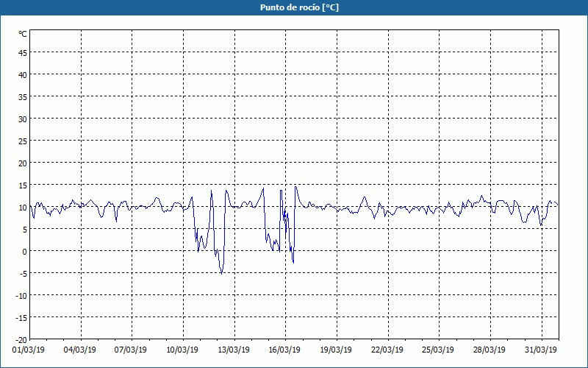This screenshot has width=588, height=368.
Task: Select the °C unit label on the y-axis
Action: click(23, 34)
